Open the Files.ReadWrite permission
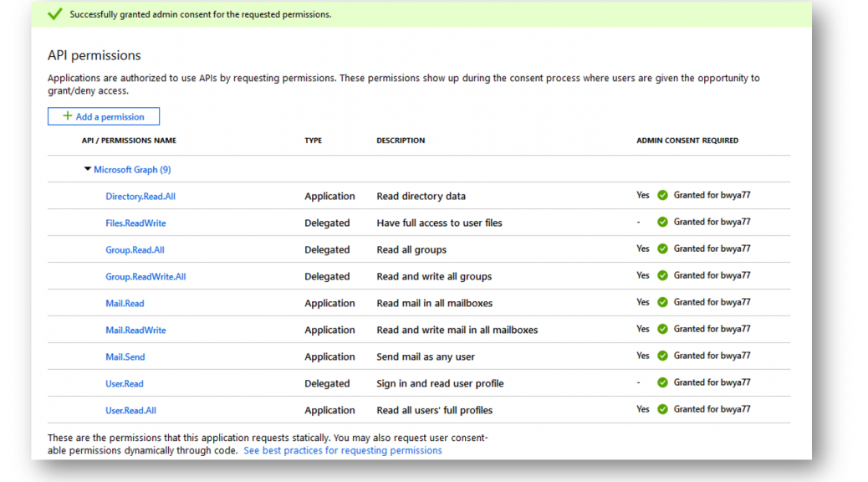 coord(135,223)
